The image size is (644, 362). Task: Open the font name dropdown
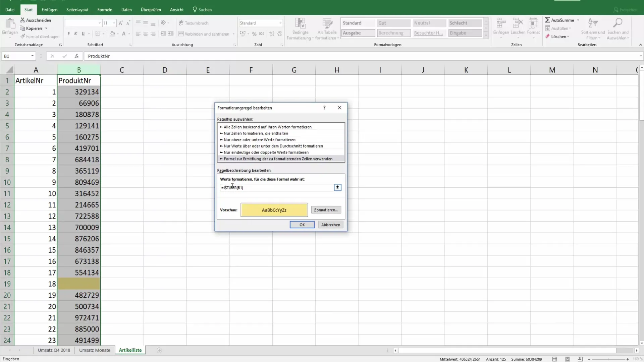coord(100,23)
